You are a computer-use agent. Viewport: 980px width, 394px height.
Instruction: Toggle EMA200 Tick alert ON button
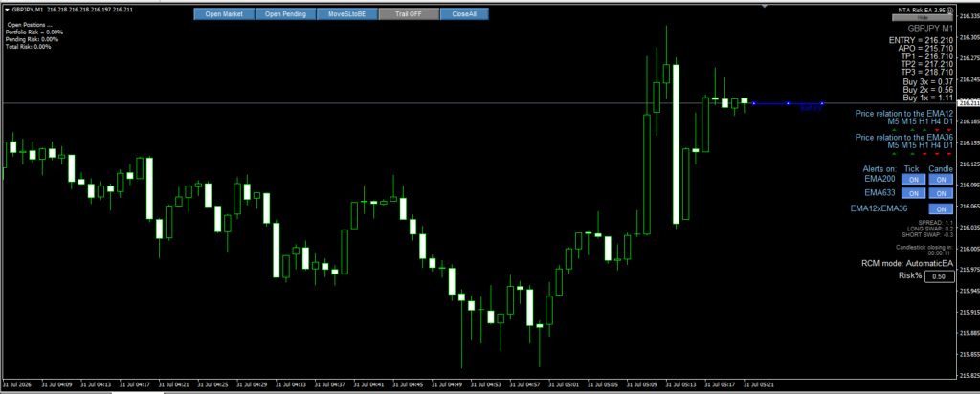(x=913, y=179)
